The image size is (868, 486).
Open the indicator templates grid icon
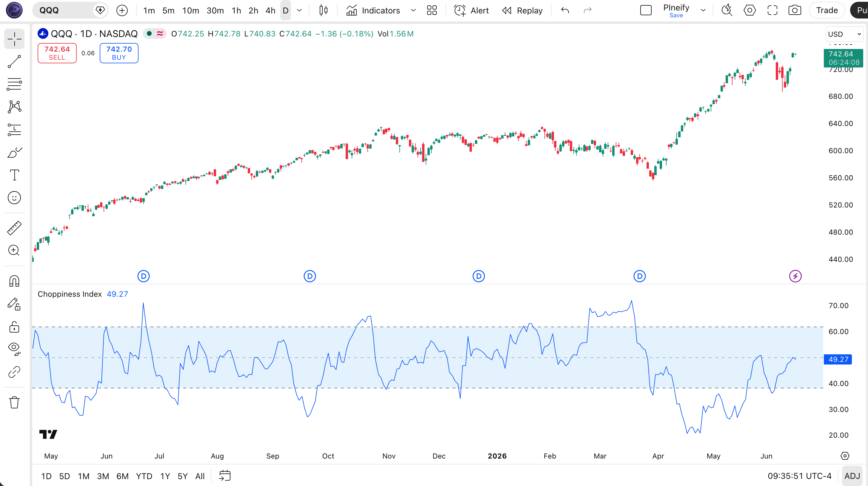[432, 10]
